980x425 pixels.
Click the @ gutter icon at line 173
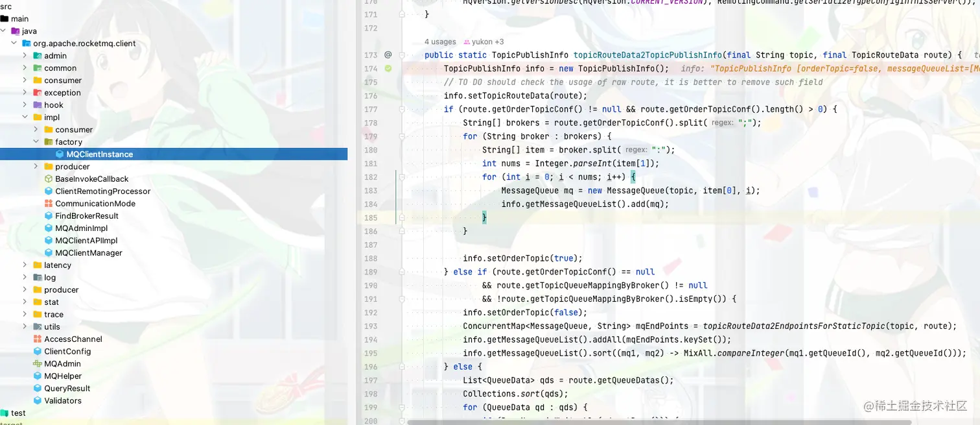pyautogui.click(x=388, y=55)
